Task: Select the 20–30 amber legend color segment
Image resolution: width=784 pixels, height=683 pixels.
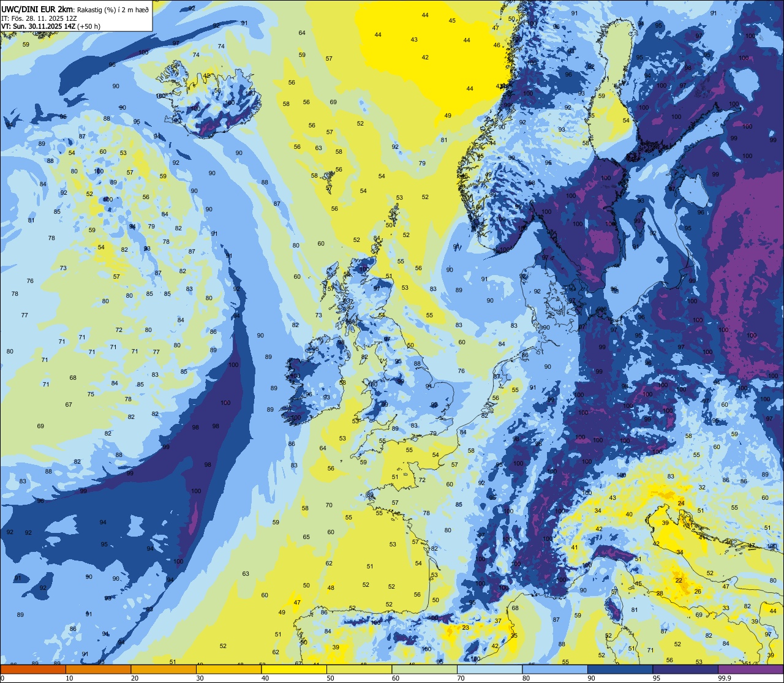Action: pos(164,670)
